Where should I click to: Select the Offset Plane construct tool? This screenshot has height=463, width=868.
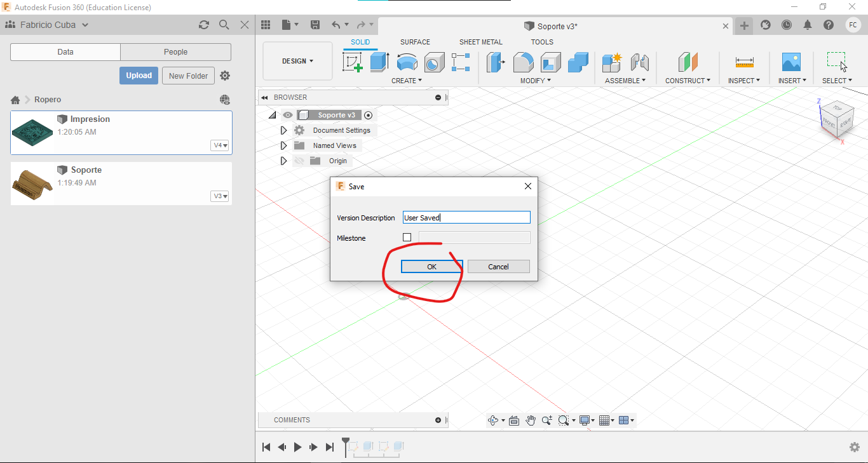[688, 62]
